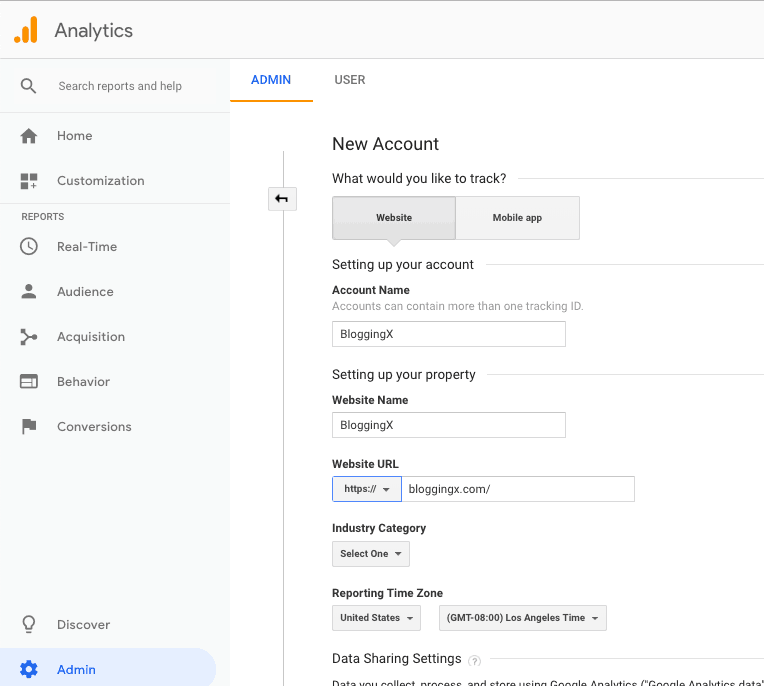Click the Acquisition branching icon
The height and width of the screenshot is (686, 764).
29,337
